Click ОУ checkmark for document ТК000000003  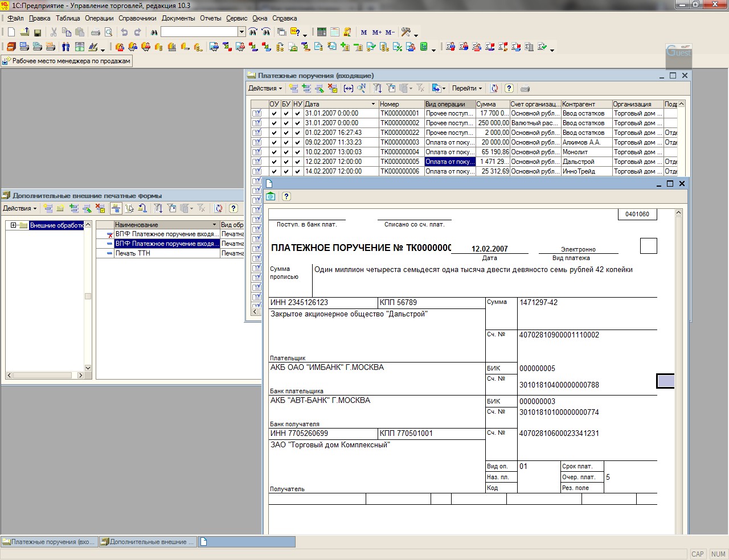(275, 142)
